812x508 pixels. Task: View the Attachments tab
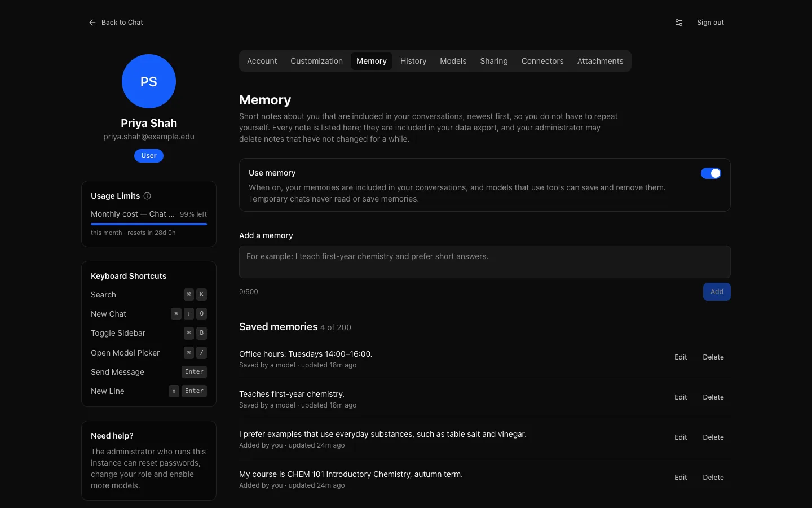601,61
